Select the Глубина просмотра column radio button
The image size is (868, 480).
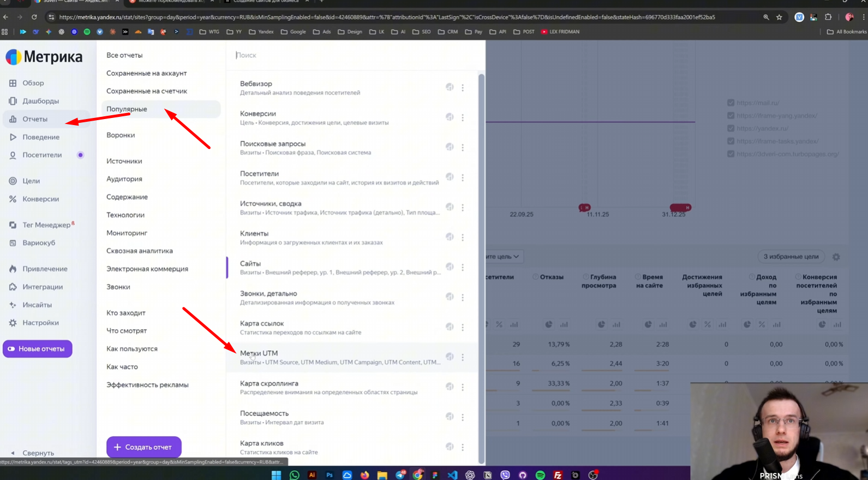tap(585, 277)
